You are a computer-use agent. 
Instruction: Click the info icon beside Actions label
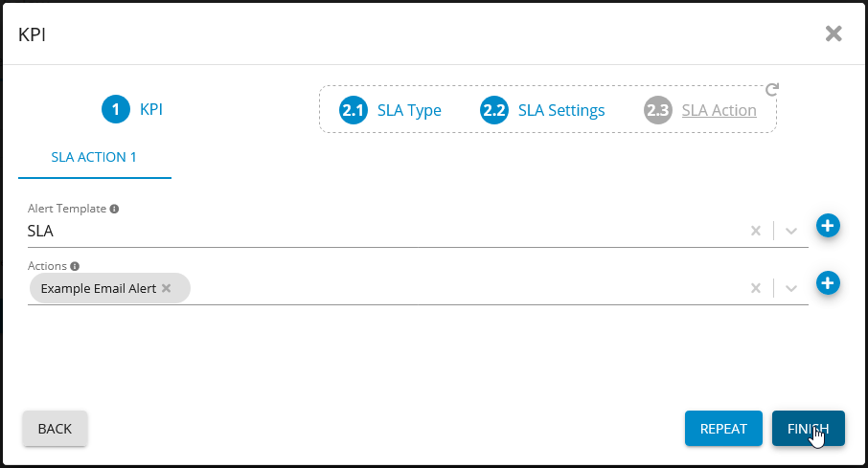pos(75,266)
